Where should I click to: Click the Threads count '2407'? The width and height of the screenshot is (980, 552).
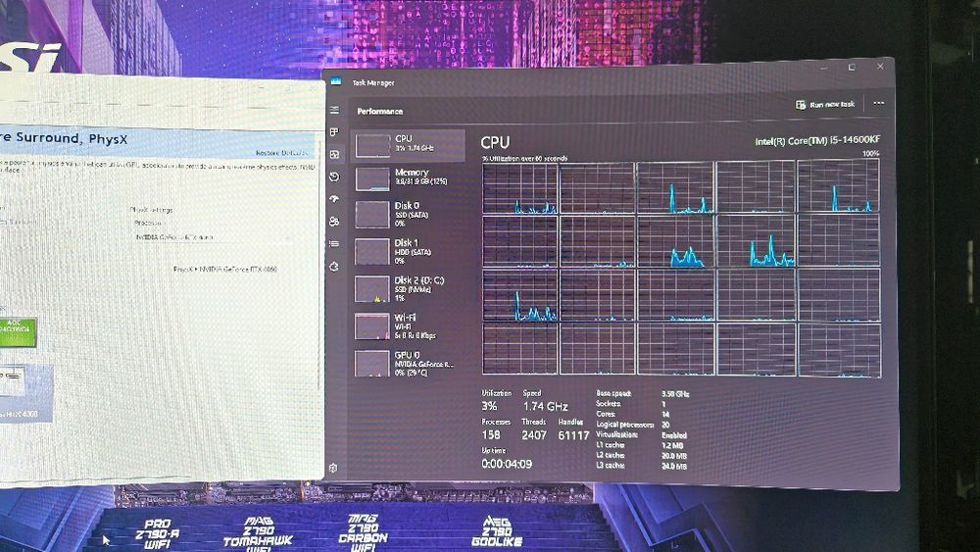click(x=534, y=435)
